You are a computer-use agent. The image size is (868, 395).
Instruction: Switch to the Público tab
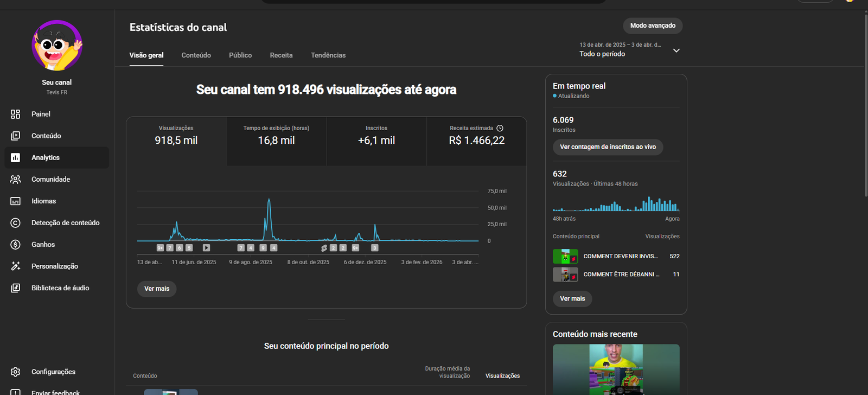(240, 55)
